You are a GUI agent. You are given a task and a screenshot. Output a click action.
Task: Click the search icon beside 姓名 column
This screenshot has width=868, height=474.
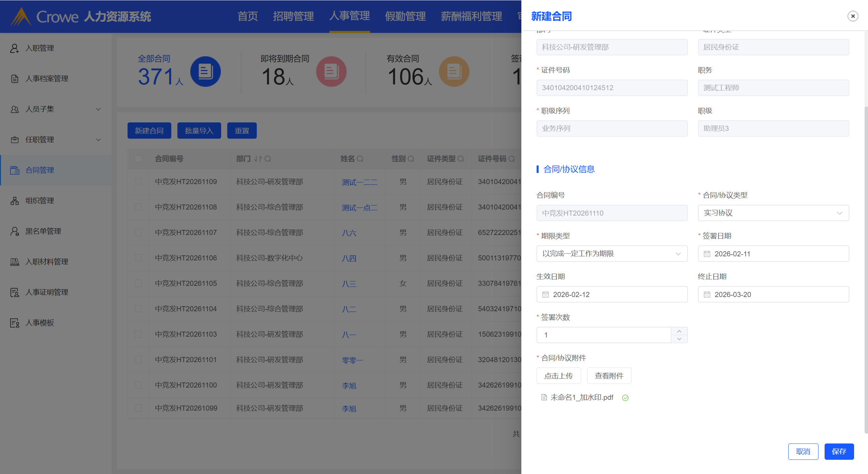(360, 159)
